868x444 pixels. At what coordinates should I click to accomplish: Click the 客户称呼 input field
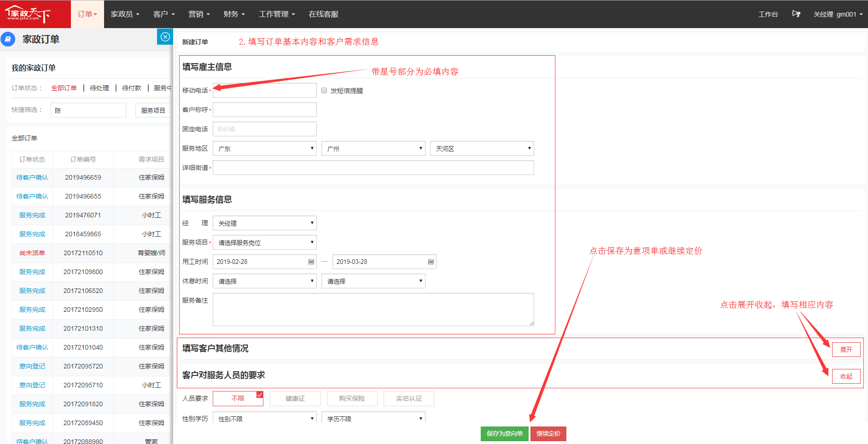pos(265,110)
